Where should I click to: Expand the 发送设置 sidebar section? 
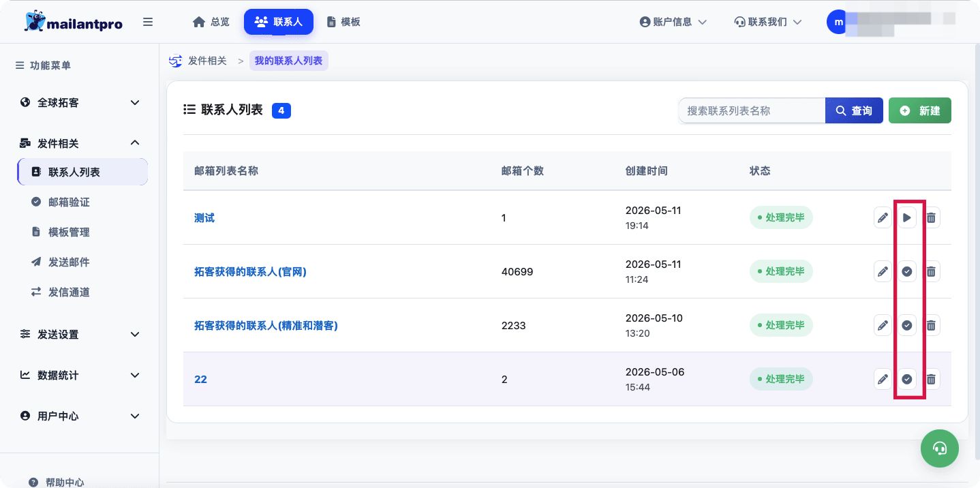(80, 335)
